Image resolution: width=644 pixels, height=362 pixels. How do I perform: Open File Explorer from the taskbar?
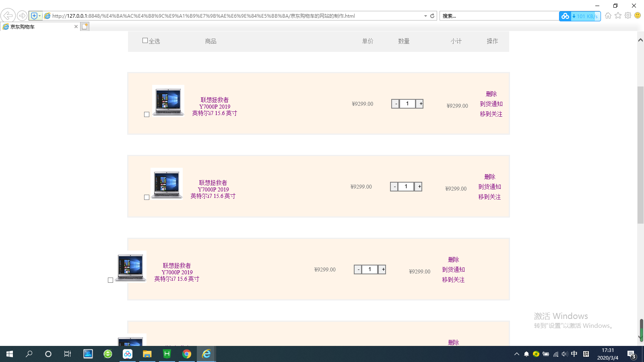(147, 354)
